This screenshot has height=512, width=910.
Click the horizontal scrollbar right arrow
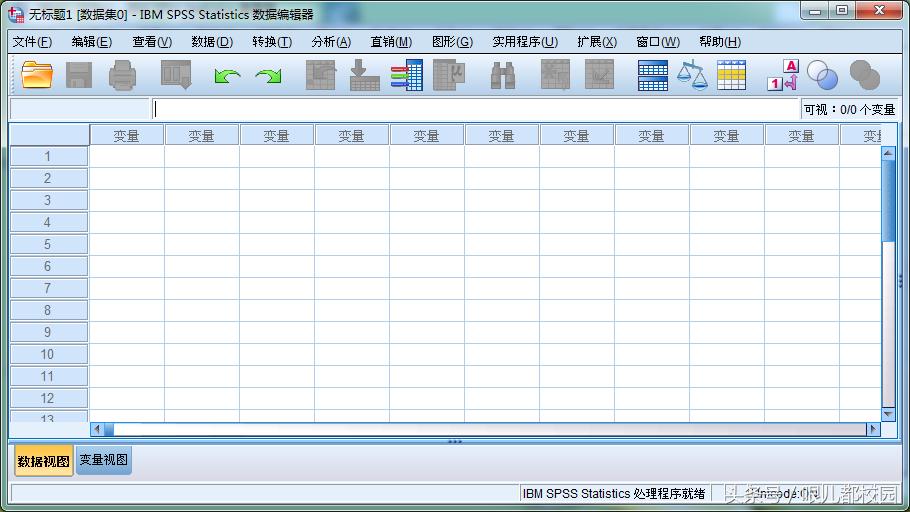coord(873,429)
